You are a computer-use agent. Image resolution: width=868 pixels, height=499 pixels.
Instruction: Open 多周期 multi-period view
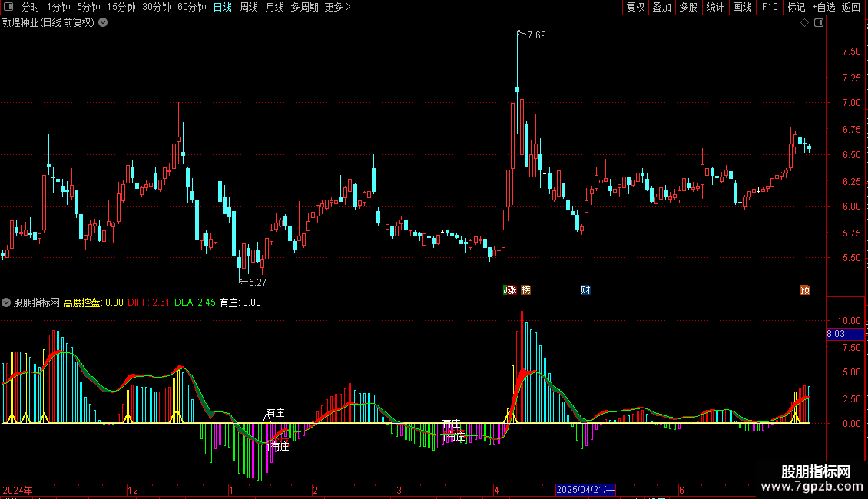click(304, 7)
